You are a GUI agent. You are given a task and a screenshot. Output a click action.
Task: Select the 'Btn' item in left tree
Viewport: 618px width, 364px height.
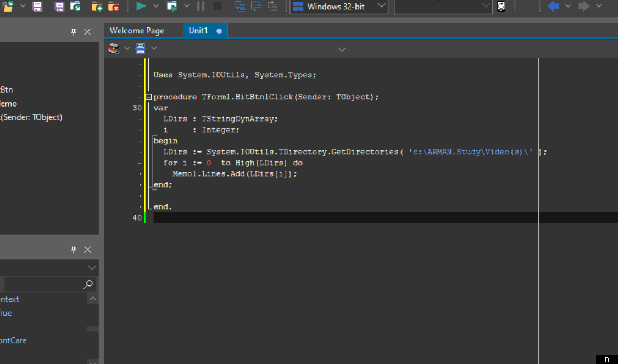coord(6,90)
